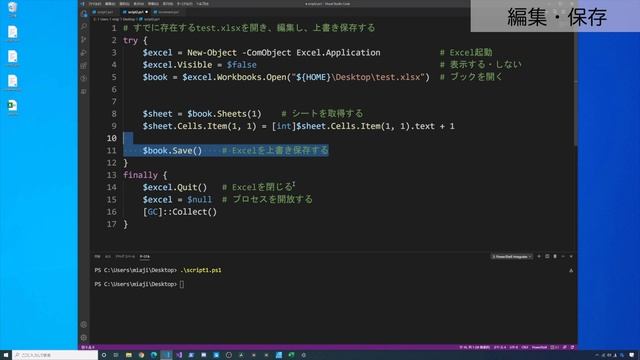Image resolution: width=640 pixels, height=360 pixels.
Task: Open the ターミナル (Terminal) menu
Action: [184, 3]
